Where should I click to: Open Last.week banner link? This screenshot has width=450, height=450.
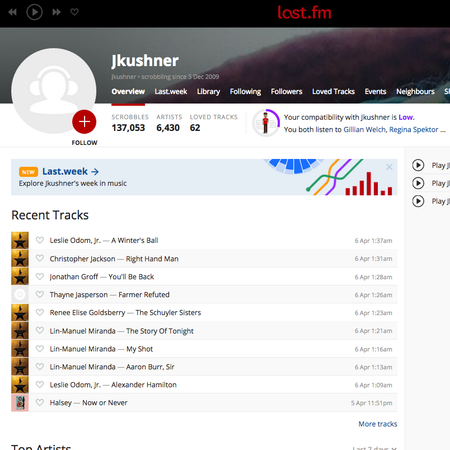70,171
